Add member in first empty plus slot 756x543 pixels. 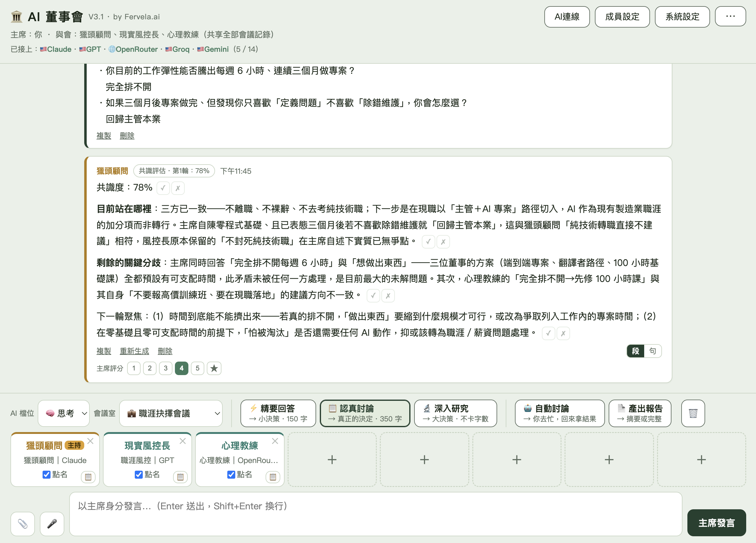[x=332, y=460]
